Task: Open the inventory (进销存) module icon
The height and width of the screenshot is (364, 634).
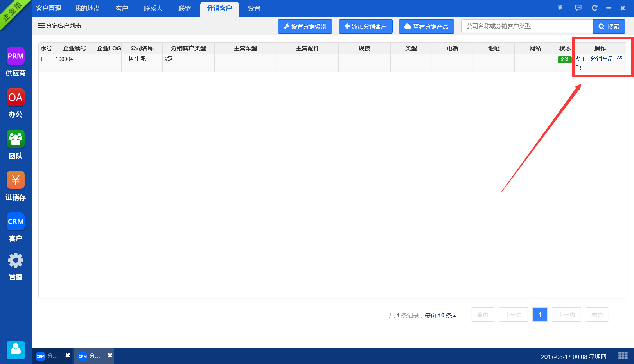Action: click(16, 180)
